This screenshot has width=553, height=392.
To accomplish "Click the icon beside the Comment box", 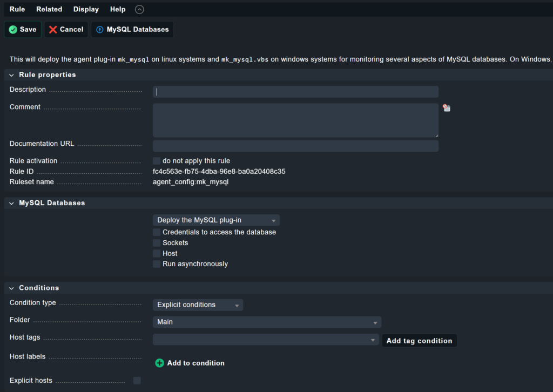I will tap(447, 108).
